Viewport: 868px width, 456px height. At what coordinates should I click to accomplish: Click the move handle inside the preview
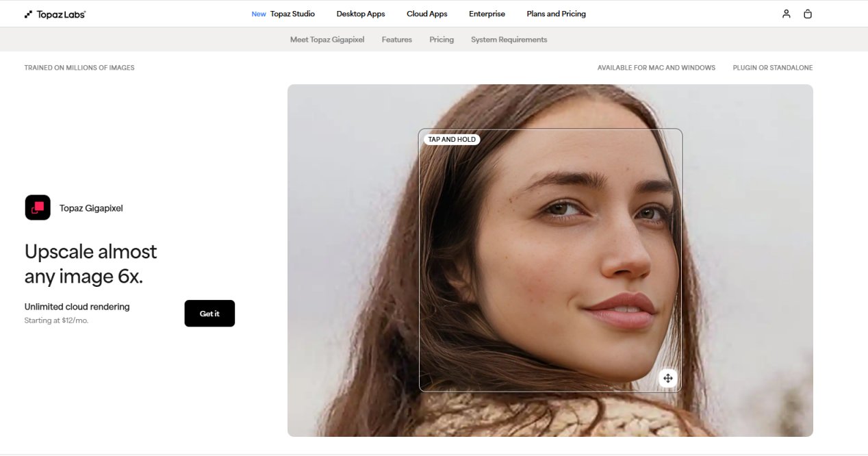667,377
